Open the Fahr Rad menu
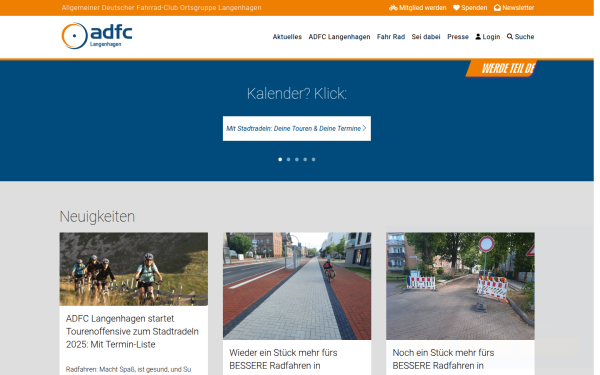This screenshot has width=600, height=375. coord(391,37)
